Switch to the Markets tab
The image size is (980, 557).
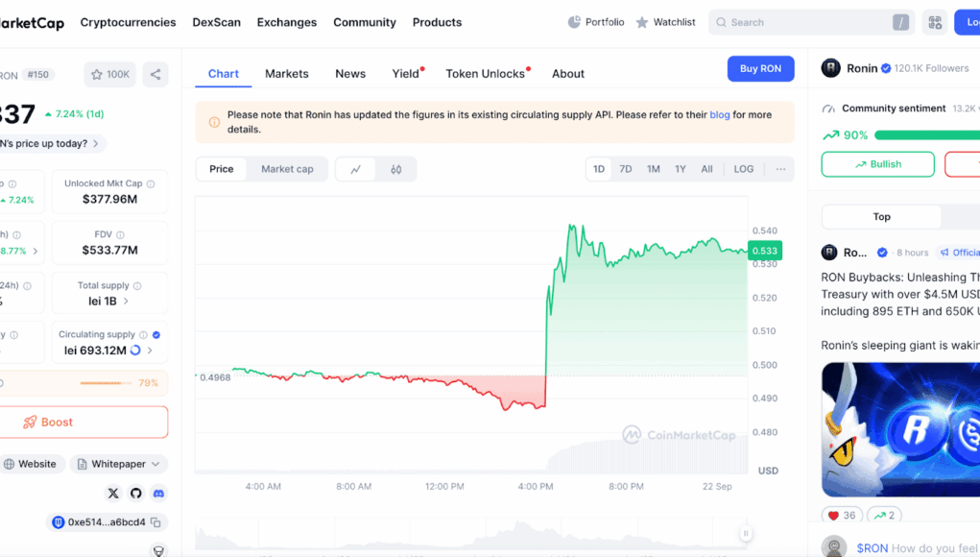tap(287, 74)
